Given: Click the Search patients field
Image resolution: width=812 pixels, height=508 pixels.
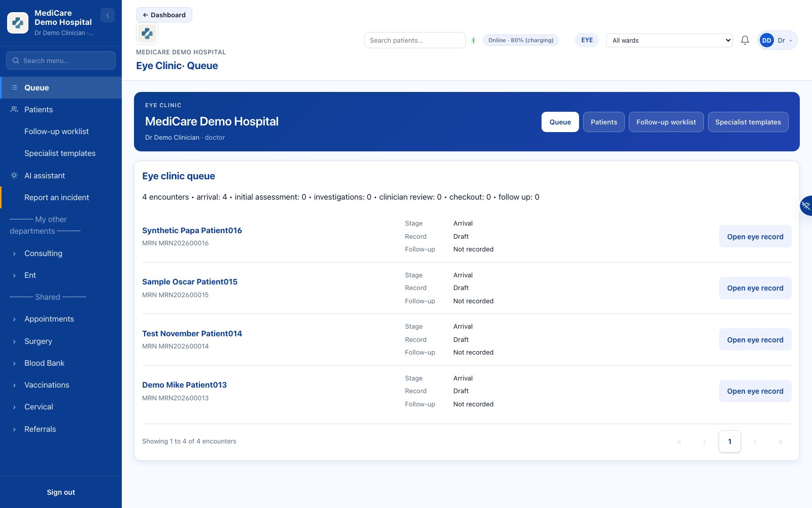Looking at the screenshot, I should (x=415, y=40).
